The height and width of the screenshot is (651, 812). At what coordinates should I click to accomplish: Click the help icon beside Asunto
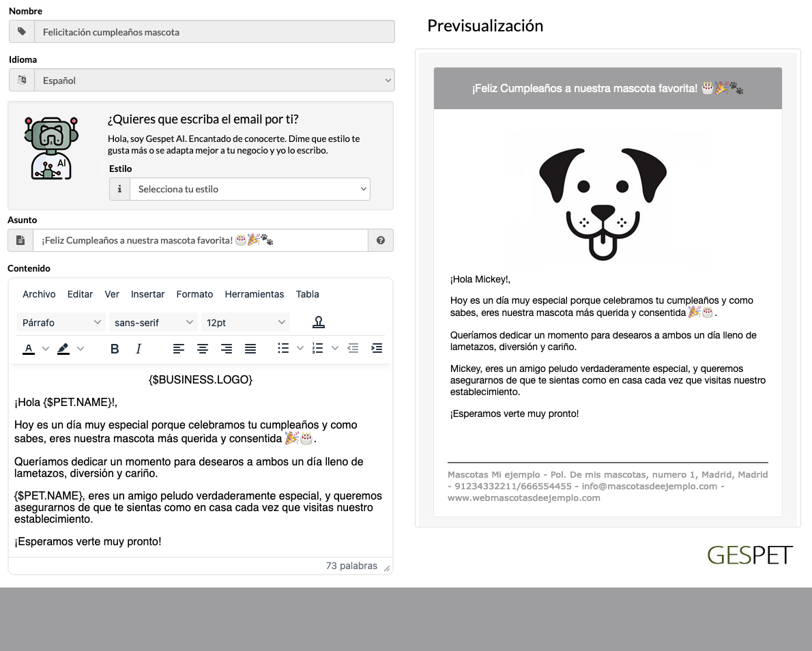coord(381,240)
